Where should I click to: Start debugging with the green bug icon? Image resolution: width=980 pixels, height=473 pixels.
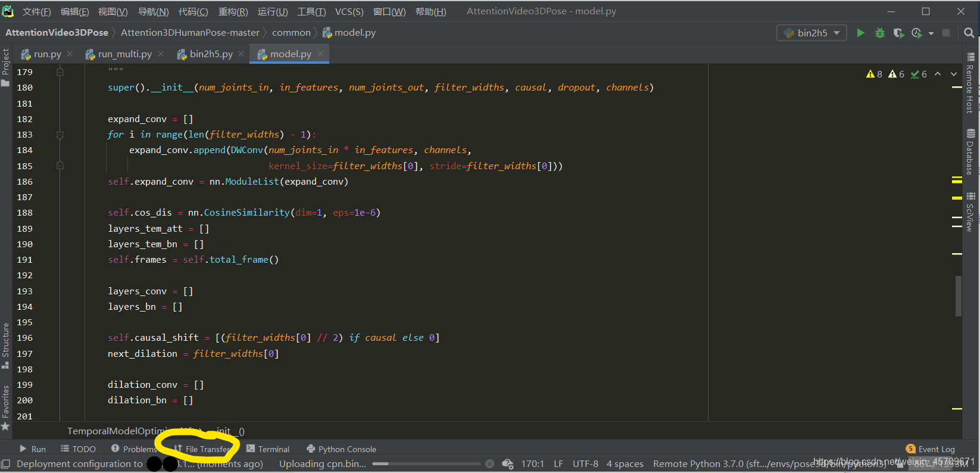coord(879,33)
